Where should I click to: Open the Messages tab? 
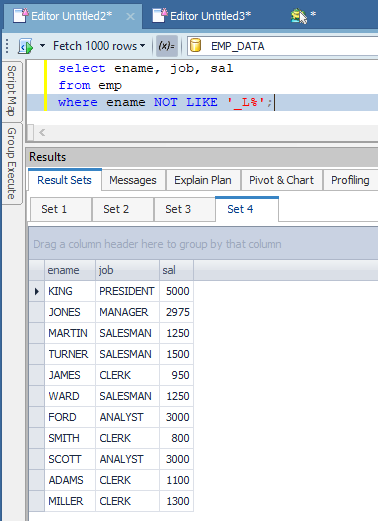[133, 180]
